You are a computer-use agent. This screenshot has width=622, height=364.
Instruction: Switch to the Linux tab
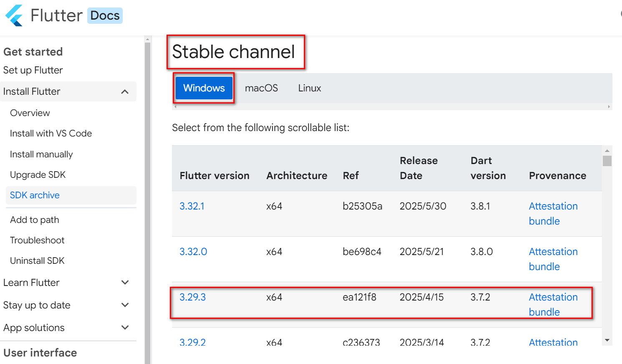309,88
